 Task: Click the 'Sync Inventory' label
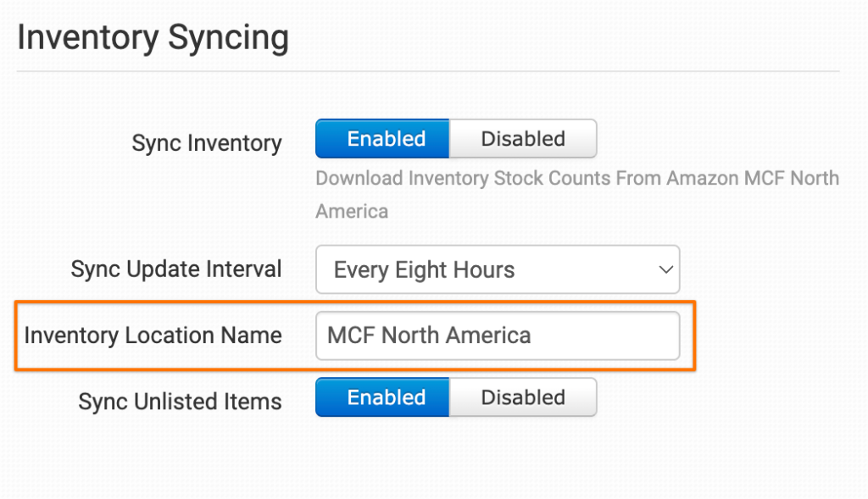206,143
